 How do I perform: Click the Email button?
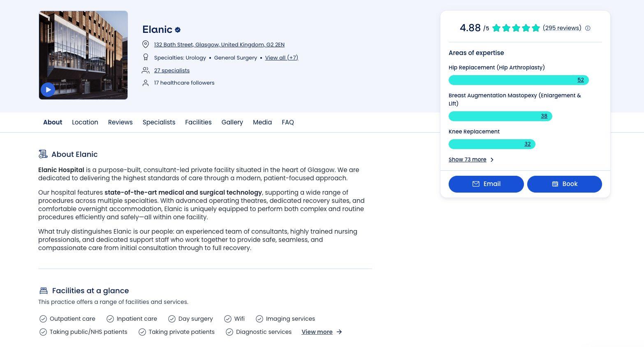(x=486, y=184)
